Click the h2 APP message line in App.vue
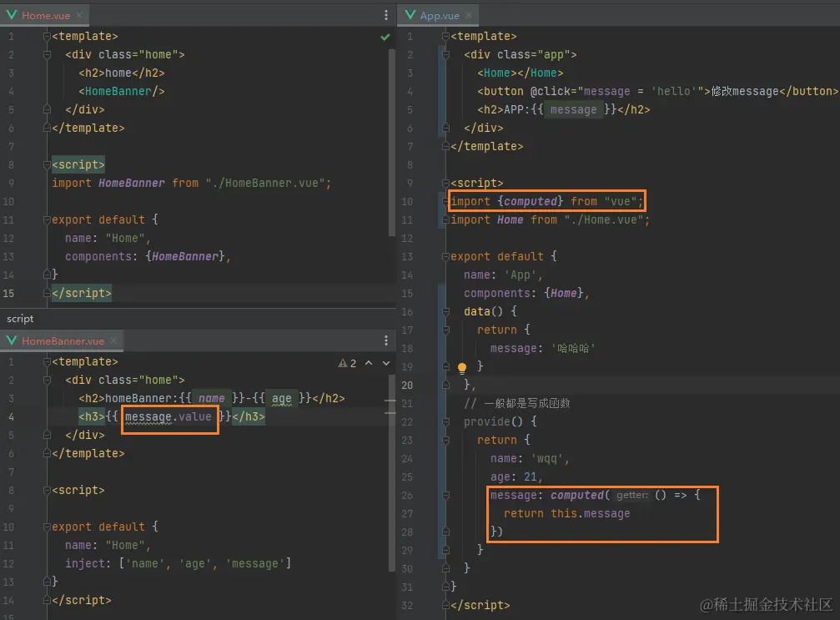The image size is (840, 620). pyautogui.click(x=564, y=110)
